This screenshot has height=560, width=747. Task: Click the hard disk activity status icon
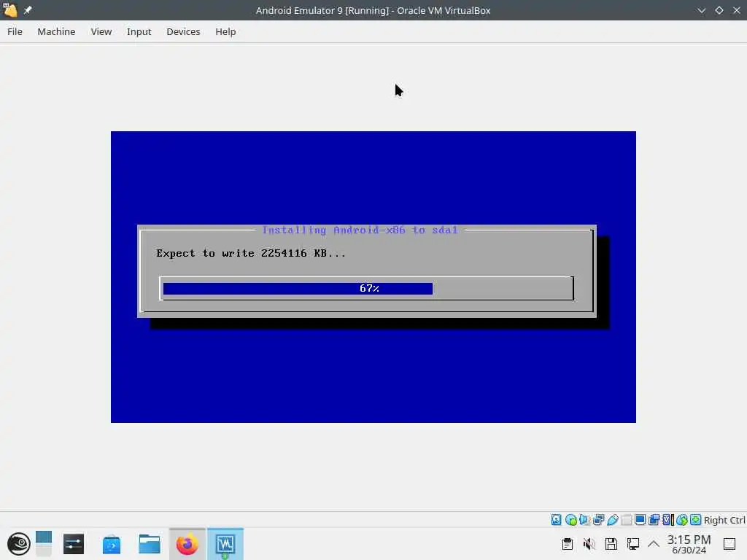pos(557,519)
